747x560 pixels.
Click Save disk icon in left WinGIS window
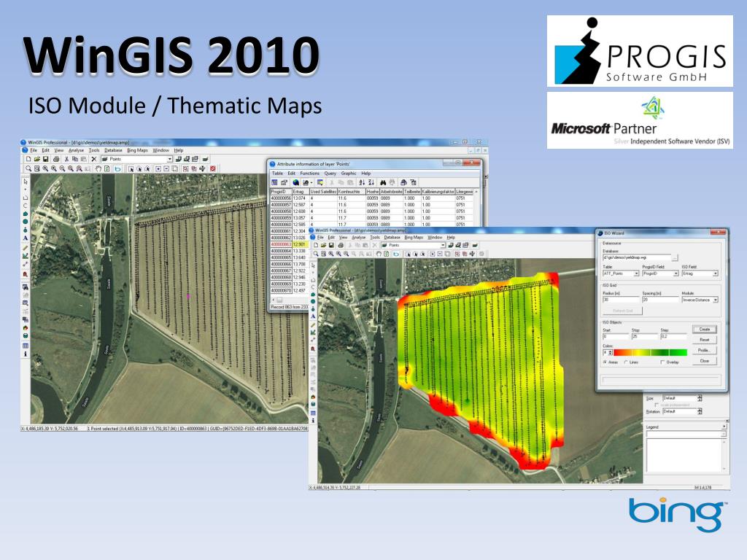click(x=46, y=159)
